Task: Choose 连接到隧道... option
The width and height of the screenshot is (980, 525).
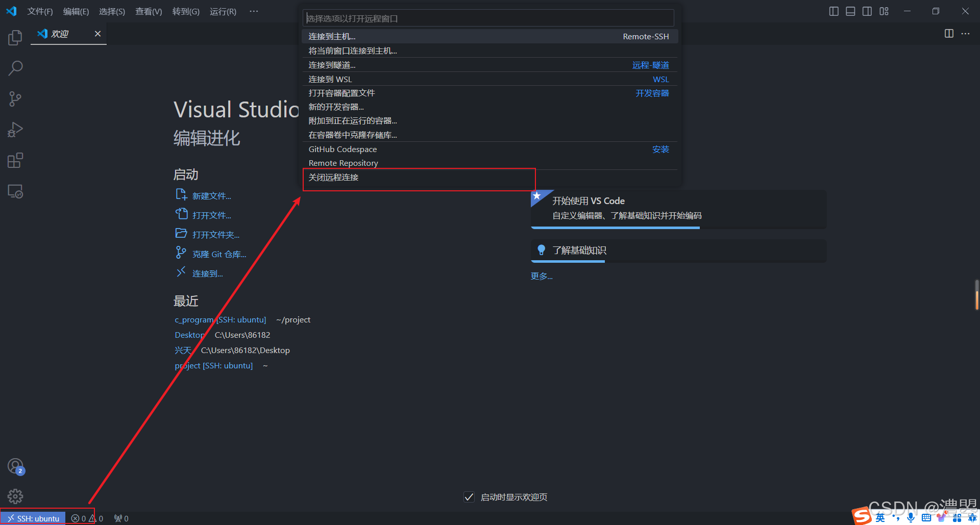Action: [x=489, y=65]
